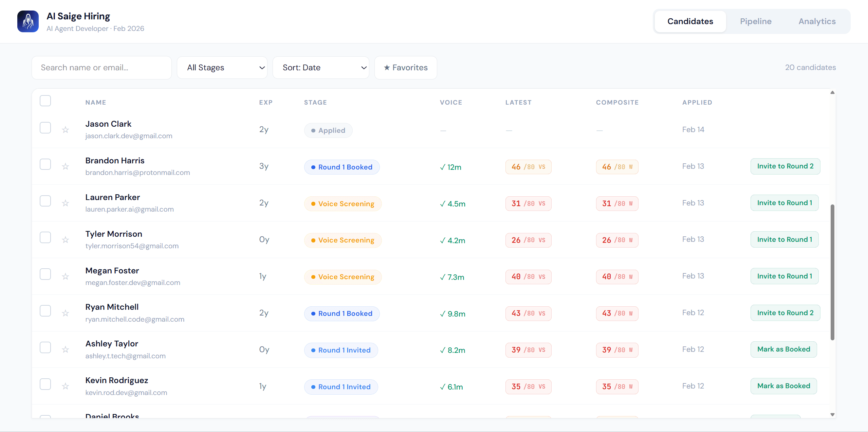Click the AI Saige Hiring logo icon

28,21
